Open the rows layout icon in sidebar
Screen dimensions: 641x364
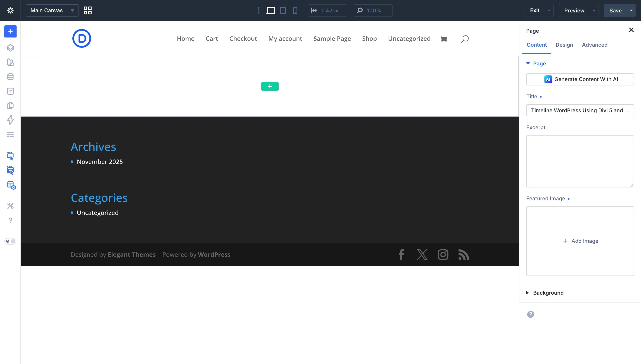[x=10, y=134]
